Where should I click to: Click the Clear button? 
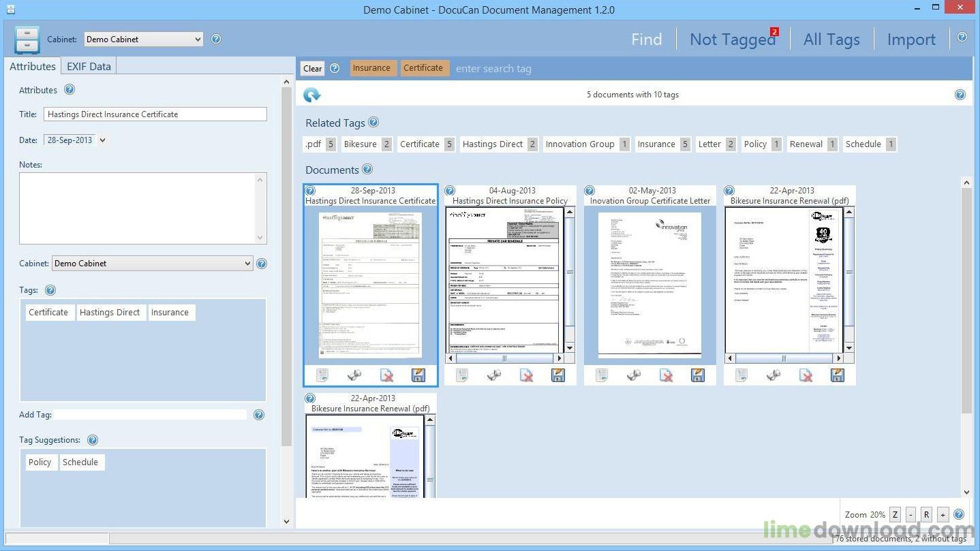[313, 68]
